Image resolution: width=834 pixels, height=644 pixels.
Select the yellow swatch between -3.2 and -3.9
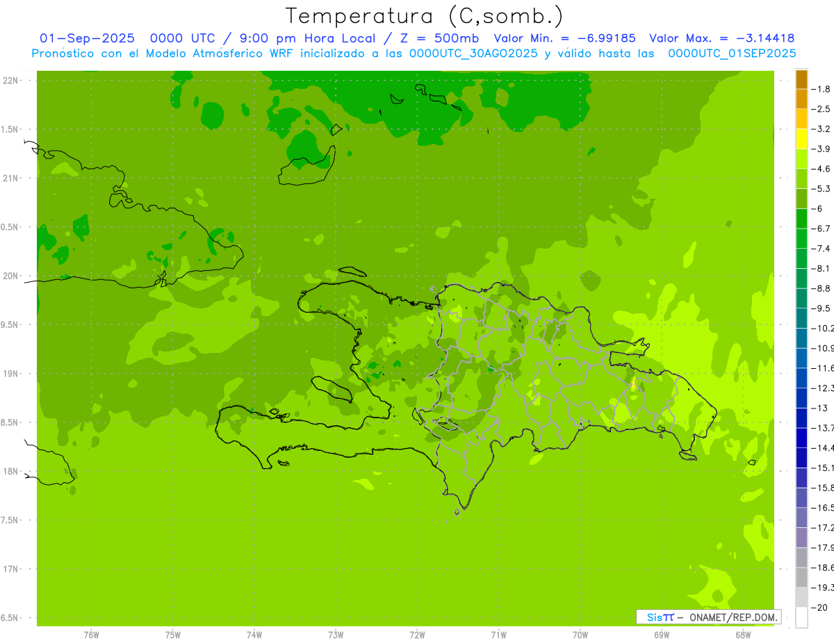[801, 139]
